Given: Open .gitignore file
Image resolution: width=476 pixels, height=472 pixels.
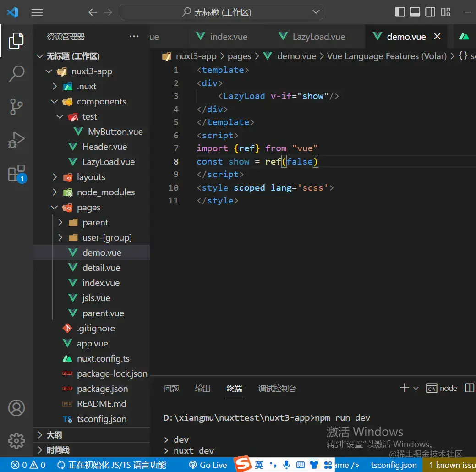Looking at the screenshot, I should (x=92, y=328).
